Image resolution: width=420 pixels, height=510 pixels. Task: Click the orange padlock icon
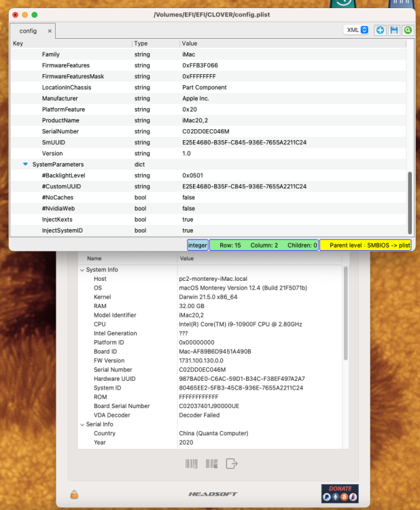[74, 494]
